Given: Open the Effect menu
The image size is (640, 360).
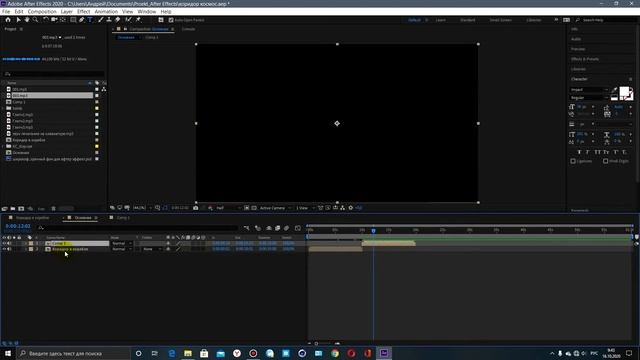Looking at the screenshot, I should coord(83,11).
